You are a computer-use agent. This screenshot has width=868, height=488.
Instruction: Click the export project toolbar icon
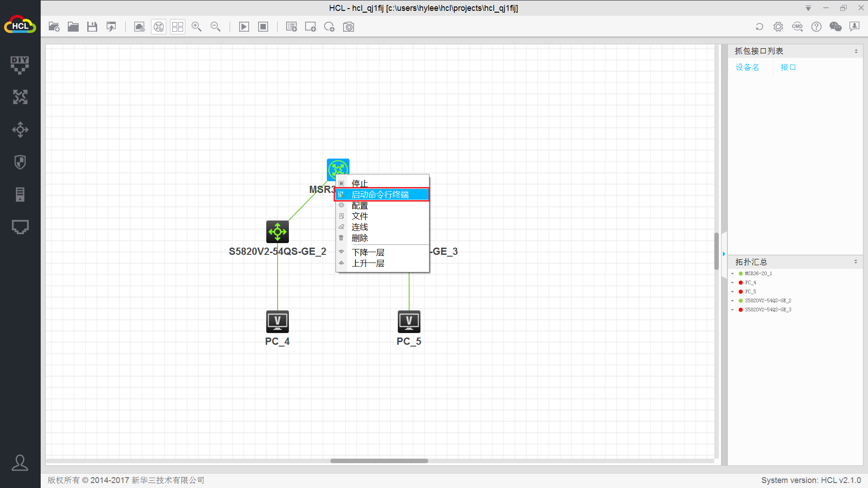[111, 27]
